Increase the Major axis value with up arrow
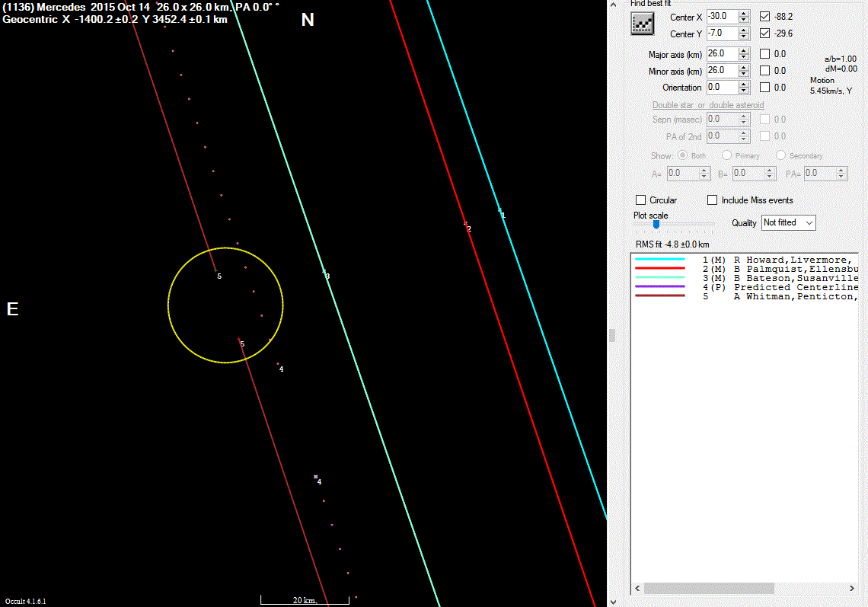868x607 pixels. coord(744,50)
